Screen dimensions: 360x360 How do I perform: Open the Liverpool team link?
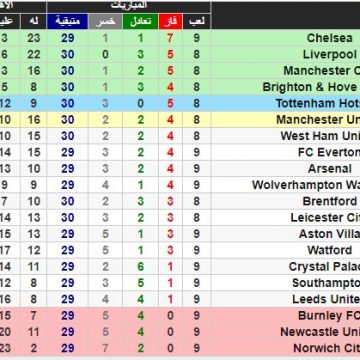329,54
